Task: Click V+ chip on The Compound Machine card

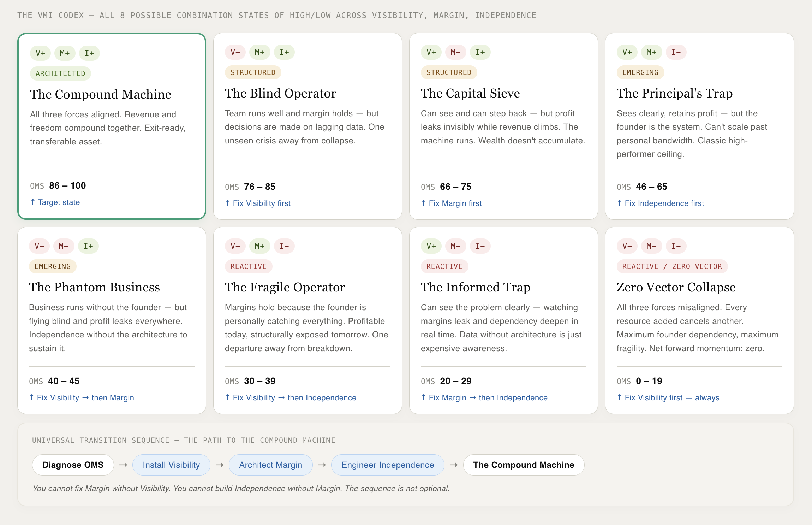Action: 40,53
